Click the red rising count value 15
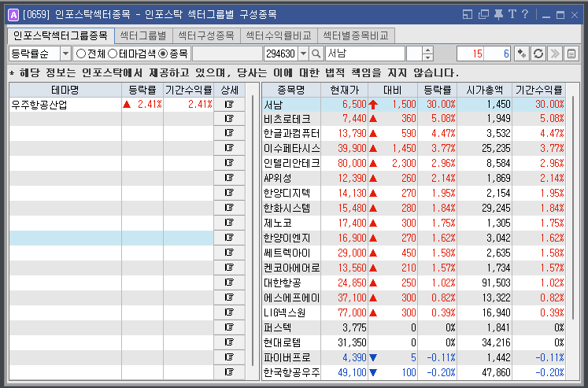This screenshot has width=588, height=388. [470, 54]
